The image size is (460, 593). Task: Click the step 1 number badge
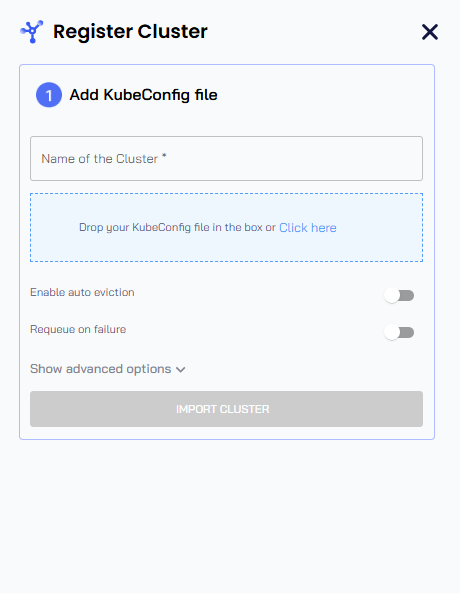coord(49,95)
